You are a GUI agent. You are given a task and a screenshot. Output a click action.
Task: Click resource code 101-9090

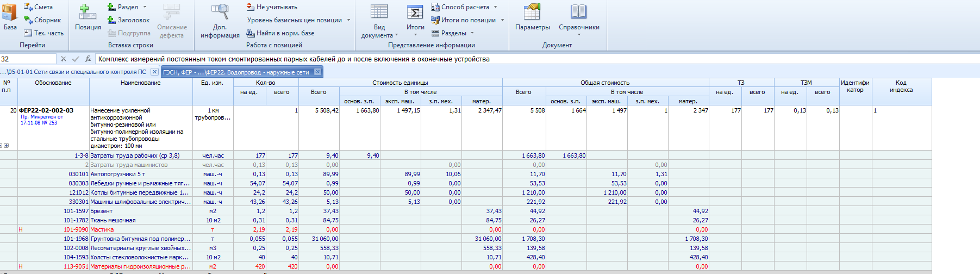point(76,229)
